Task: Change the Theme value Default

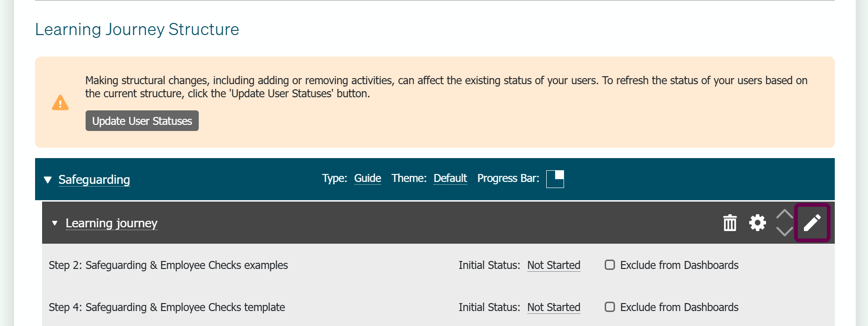Action: point(450,178)
